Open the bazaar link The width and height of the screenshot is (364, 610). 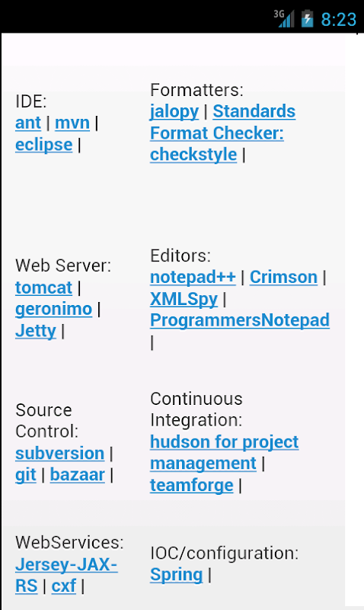tap(78, 475)
